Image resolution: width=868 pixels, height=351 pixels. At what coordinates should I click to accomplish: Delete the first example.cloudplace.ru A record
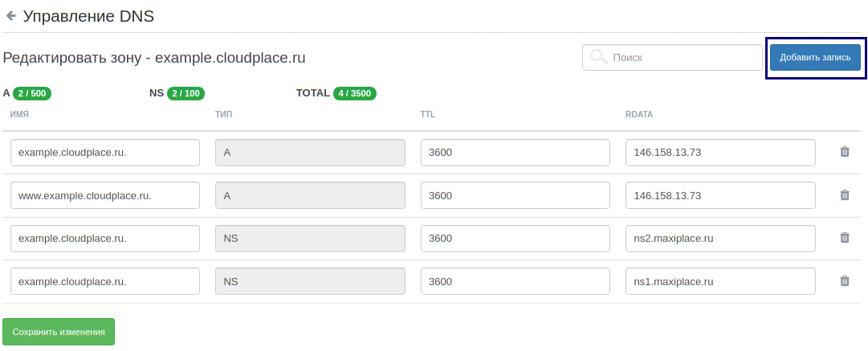point(845,152)
